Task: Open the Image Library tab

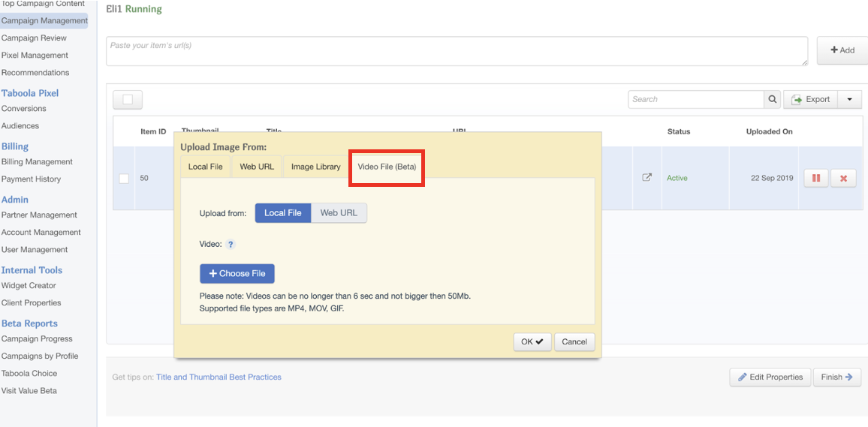Action: pyautogui.click(x=316, y=167)
